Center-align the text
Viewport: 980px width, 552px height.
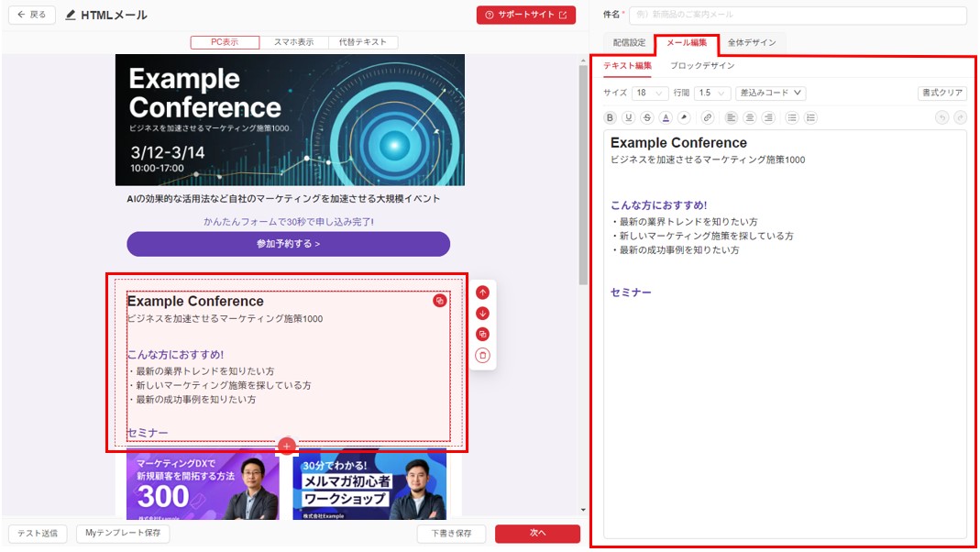click(x=750, y=117)
